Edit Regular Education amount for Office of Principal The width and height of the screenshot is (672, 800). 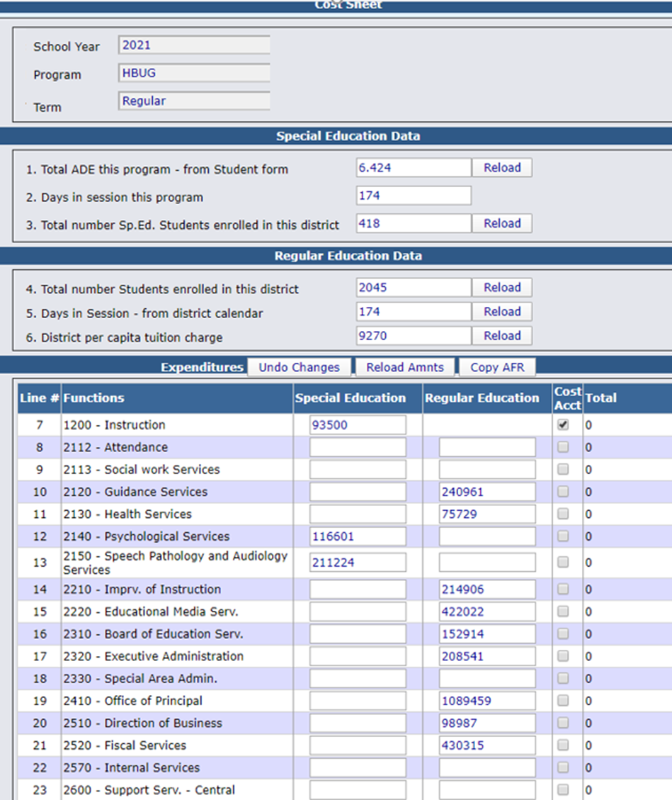coord(487,701)
